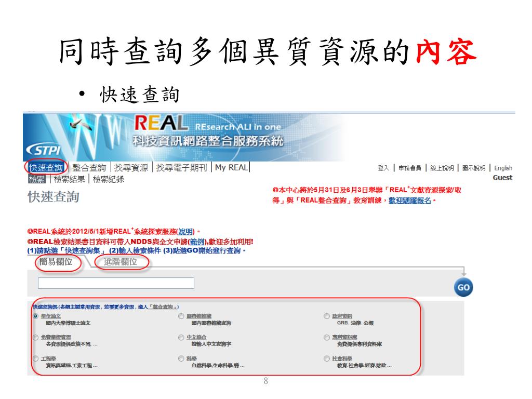Select the 檢索 sub-tab

click(37, 179)
